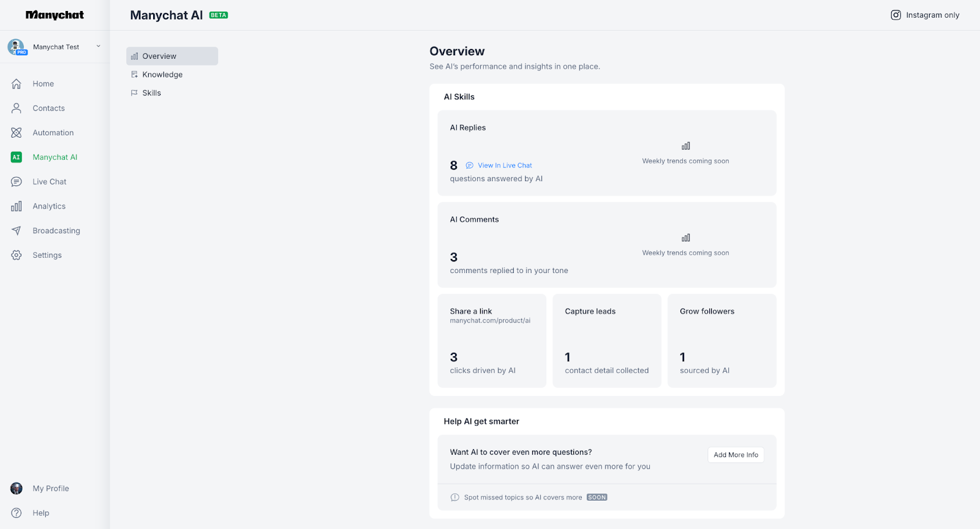
Task: Open the My Profile avatar
Action: pyautogui.click(x=17, y=489)
